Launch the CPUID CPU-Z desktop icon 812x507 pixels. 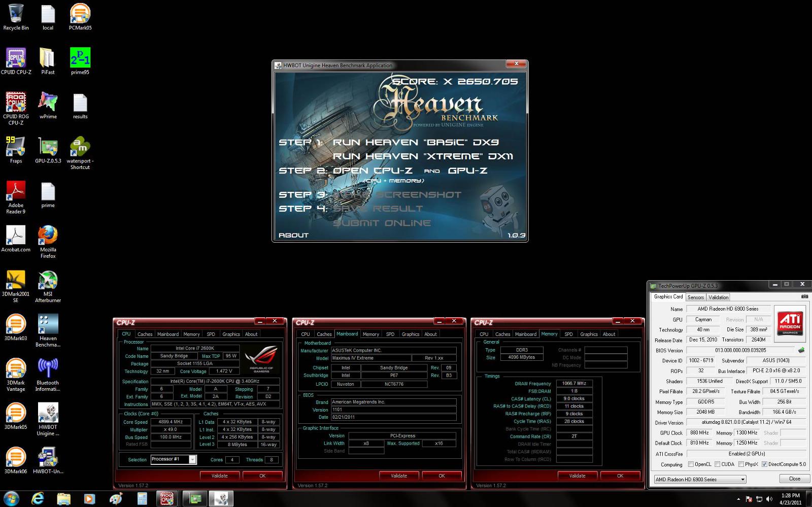click(16, 61)
